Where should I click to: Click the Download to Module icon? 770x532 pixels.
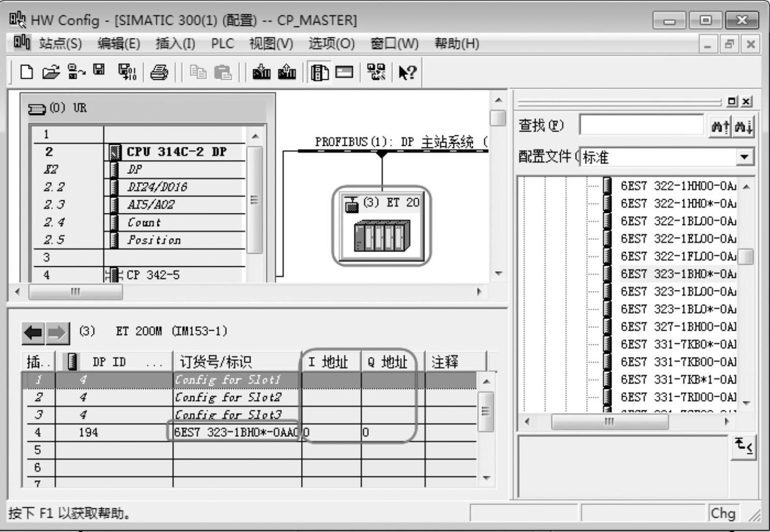pos(261,72)
